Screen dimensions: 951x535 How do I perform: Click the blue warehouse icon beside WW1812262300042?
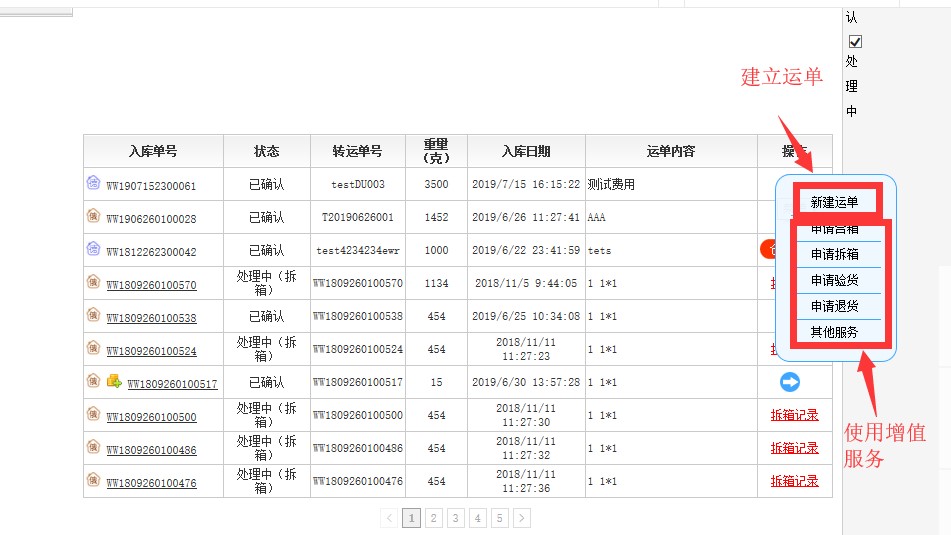[x=93, y=248]
